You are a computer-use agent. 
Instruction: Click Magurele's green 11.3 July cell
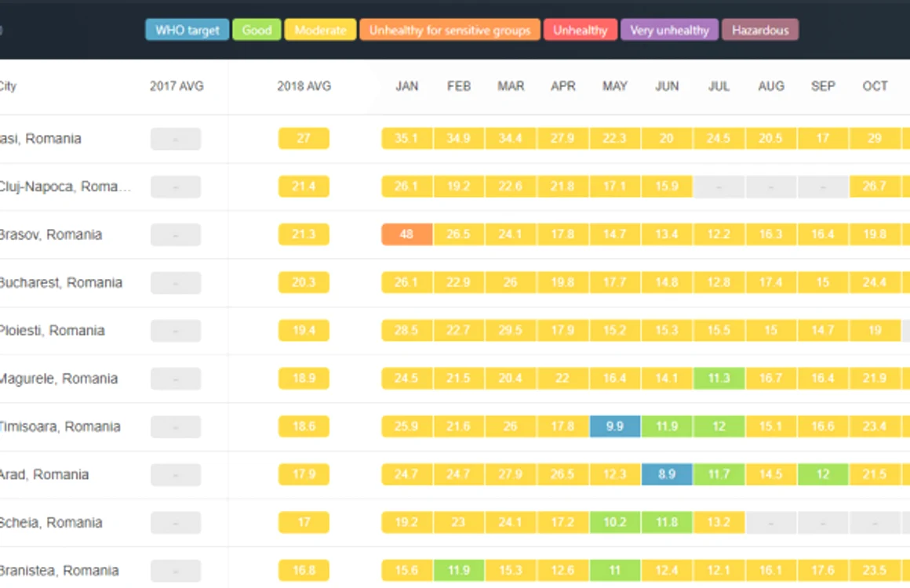point(719,378)
